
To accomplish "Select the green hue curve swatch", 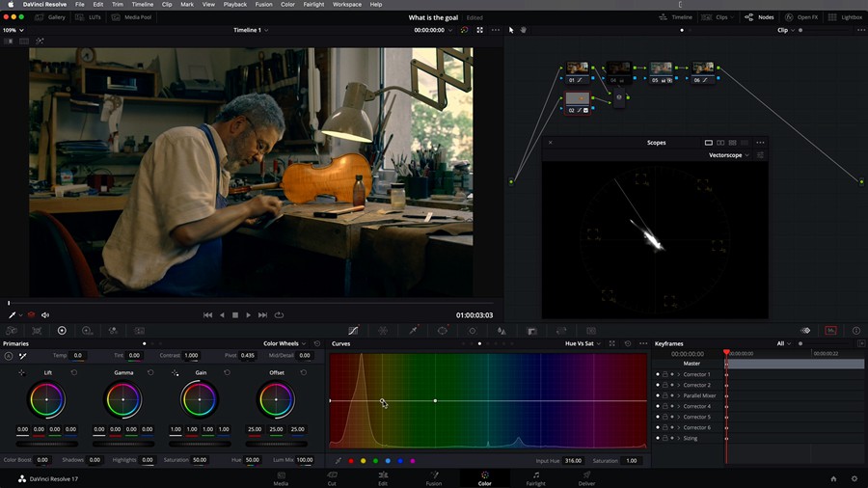I will point(375,460).
